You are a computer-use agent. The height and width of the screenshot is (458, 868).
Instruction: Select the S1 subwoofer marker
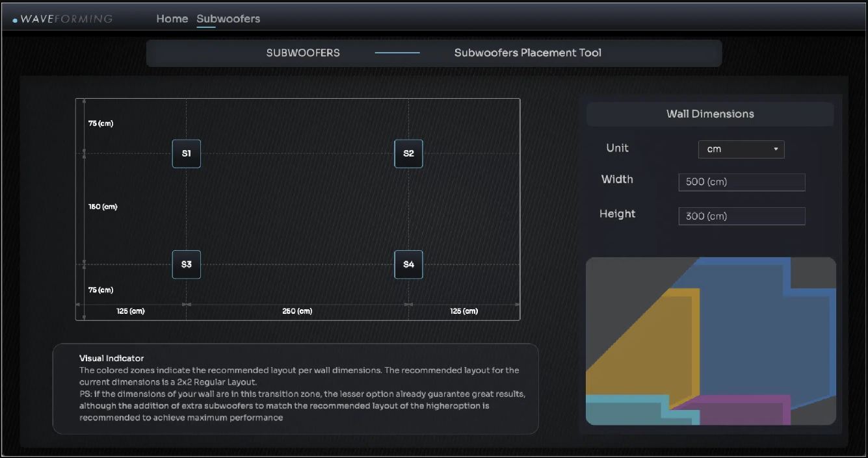coord(186,154)
